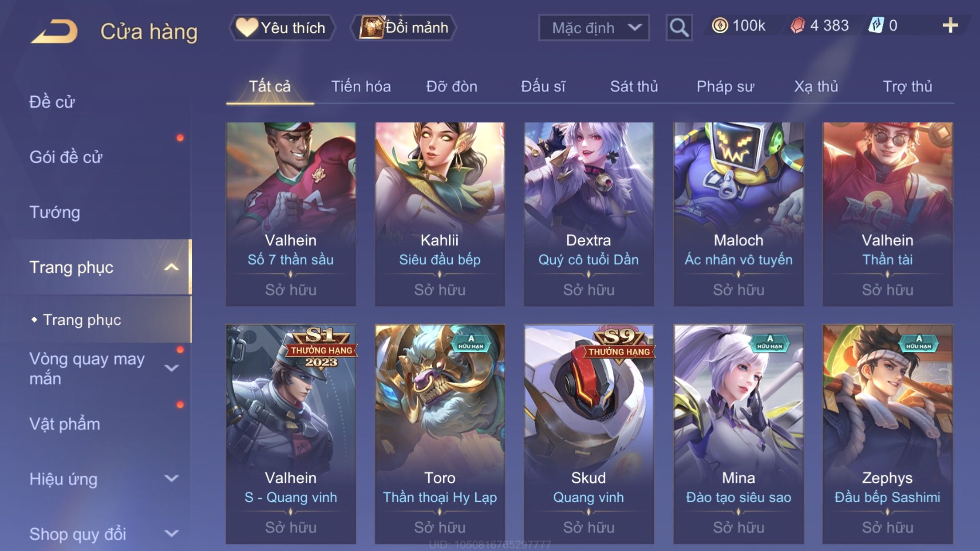Open the Mặc định sort dropdown
The width and height of the screenshot is (980, 551).
pyautogui.click(x=594, y=28)
